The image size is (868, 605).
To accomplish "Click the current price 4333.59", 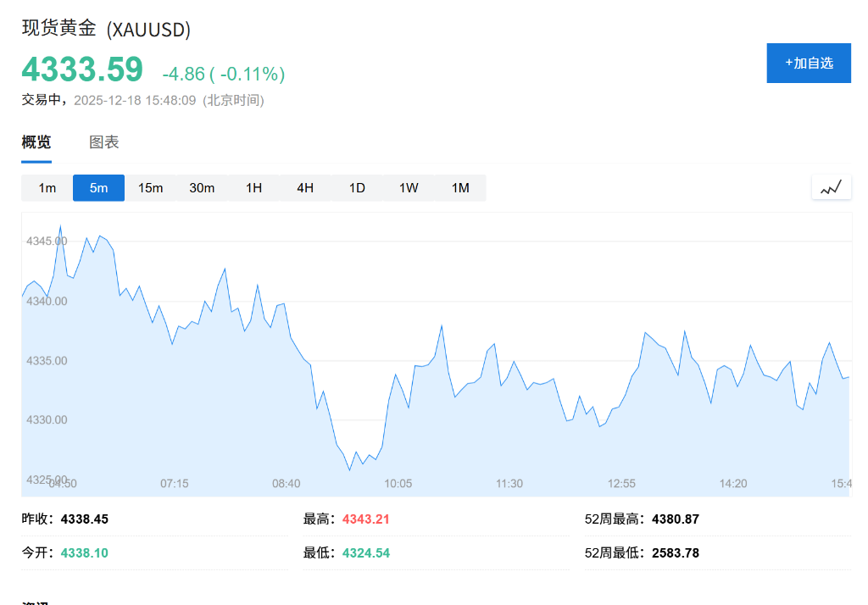I will (x=82, y=69).
